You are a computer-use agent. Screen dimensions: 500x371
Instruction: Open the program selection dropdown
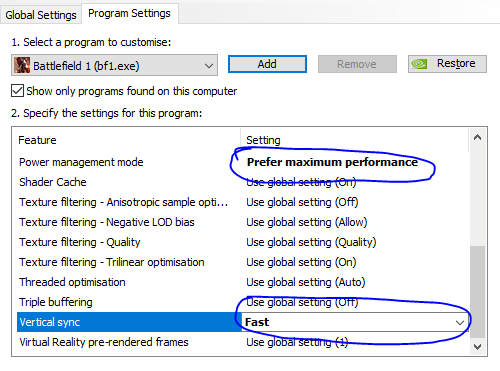pos(114,65)
